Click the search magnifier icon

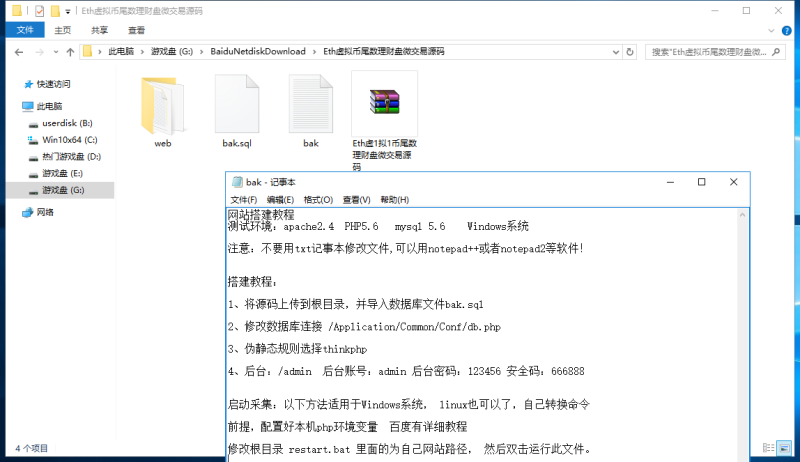(776, 52)
